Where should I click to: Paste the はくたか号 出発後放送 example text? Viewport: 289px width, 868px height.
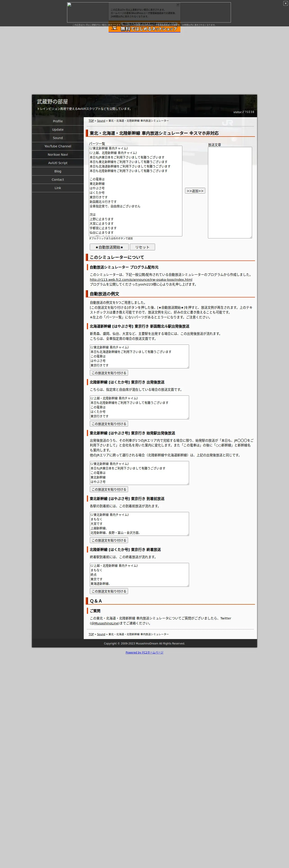pos(109,424)
